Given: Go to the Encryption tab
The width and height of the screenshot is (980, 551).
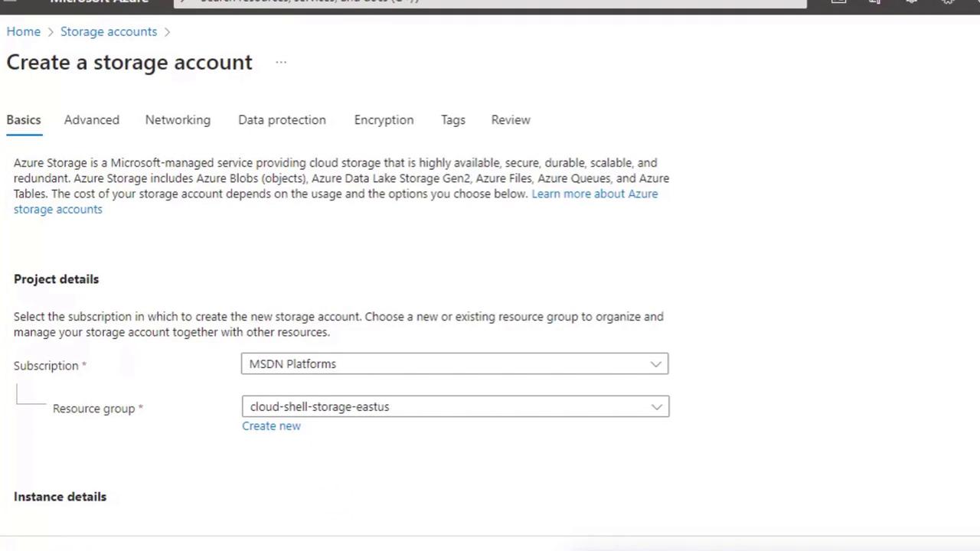Looking at the screenshot, I should 384,120.
